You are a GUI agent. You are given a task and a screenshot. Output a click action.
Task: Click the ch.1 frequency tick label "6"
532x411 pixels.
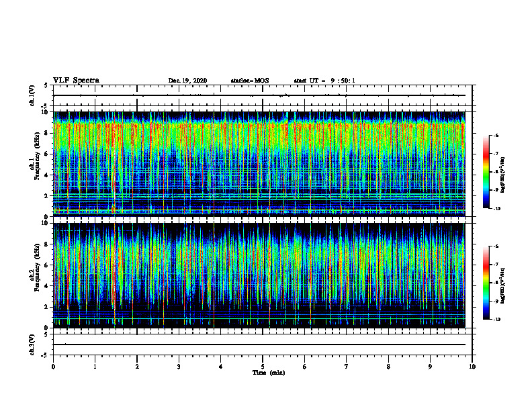tap(46, 154)
